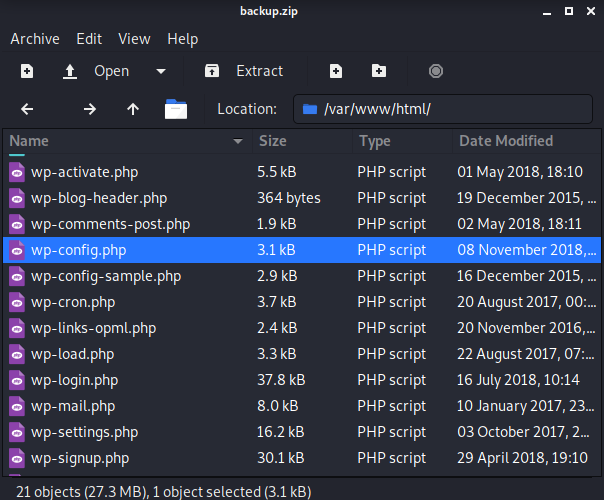
Task: Click PHP icon beside wp-signup.php
Action: point(17,458)
